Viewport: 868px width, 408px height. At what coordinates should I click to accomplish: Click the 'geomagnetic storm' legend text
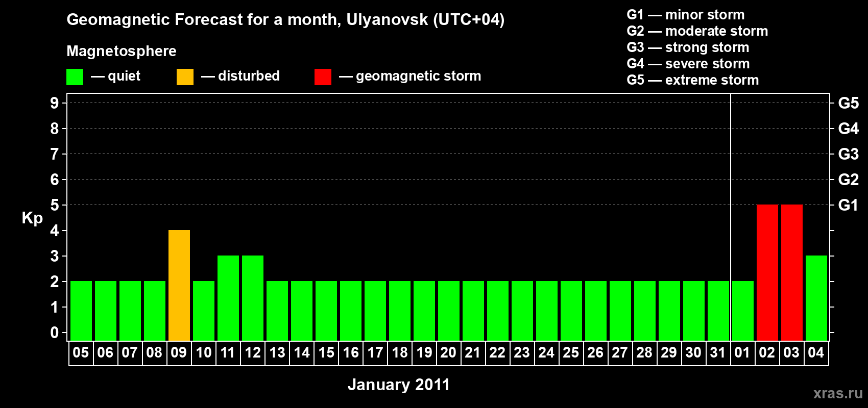pos(419,76)
